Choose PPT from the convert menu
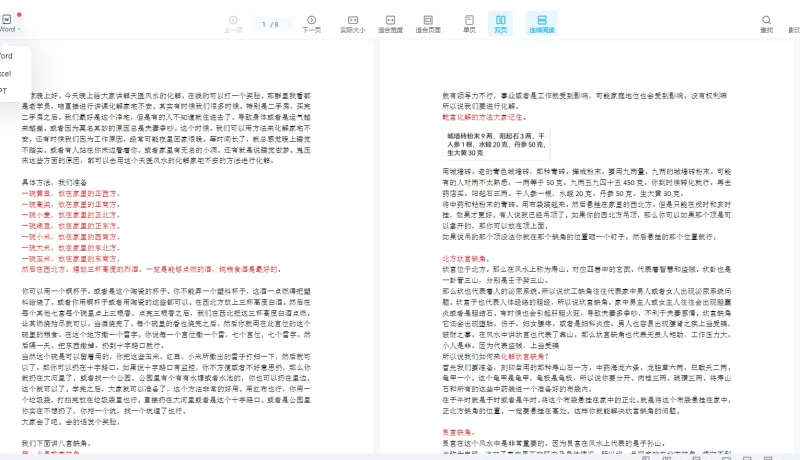This screenshot has height=460, width=800. [5, 91]
